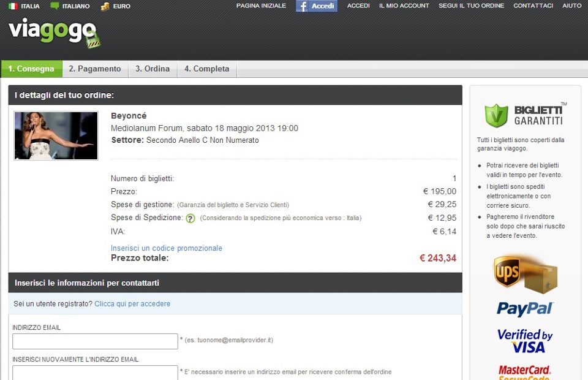Click the Prezzo totale label
Image resolution: width=588 pixels, height=380 pixels.
140,258
